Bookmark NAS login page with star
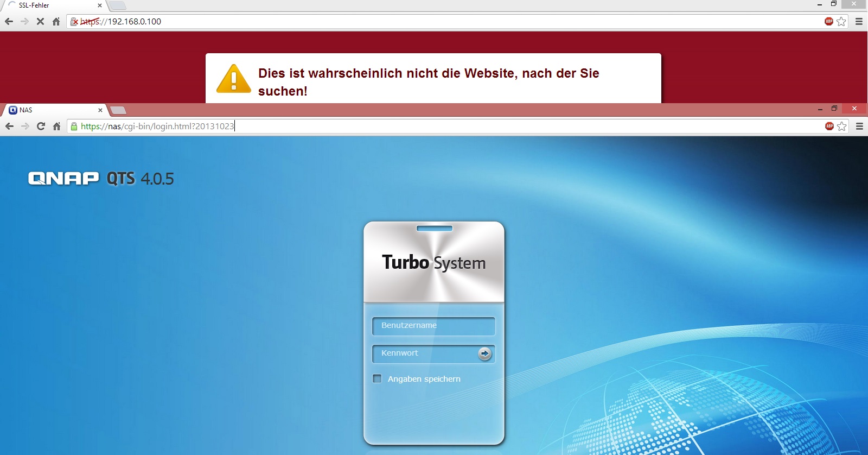 (x=842, y=126)
